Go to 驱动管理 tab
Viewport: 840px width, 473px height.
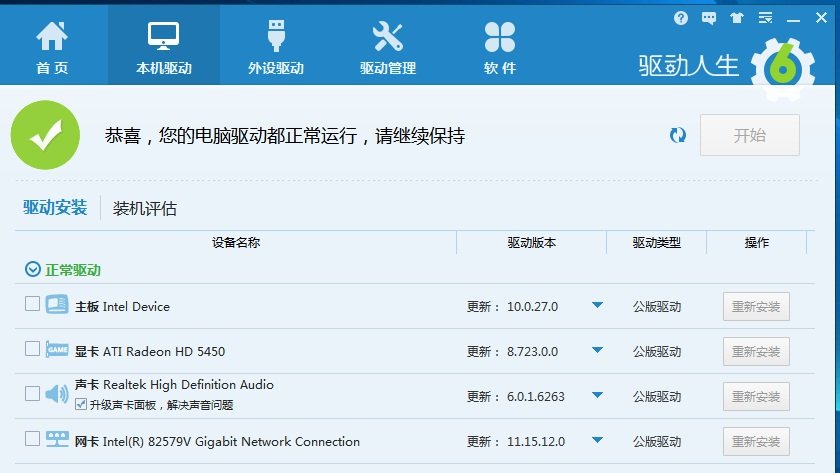[x=388, y=47]
